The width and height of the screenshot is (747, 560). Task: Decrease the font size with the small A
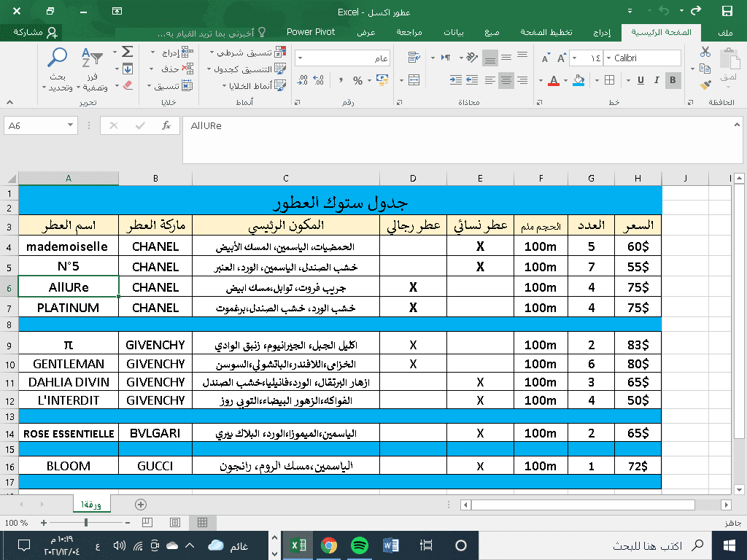pyautogui.click(x=546, y=58)
